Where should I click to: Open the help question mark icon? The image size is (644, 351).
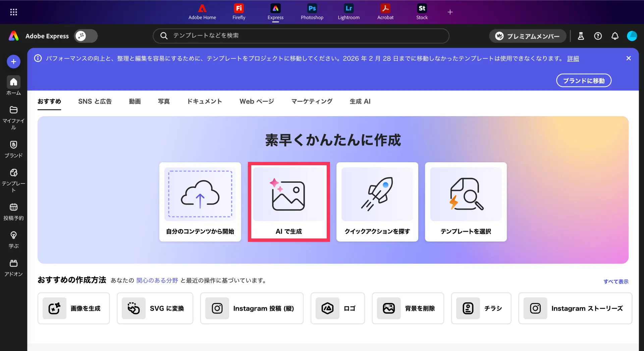(598, 36)
